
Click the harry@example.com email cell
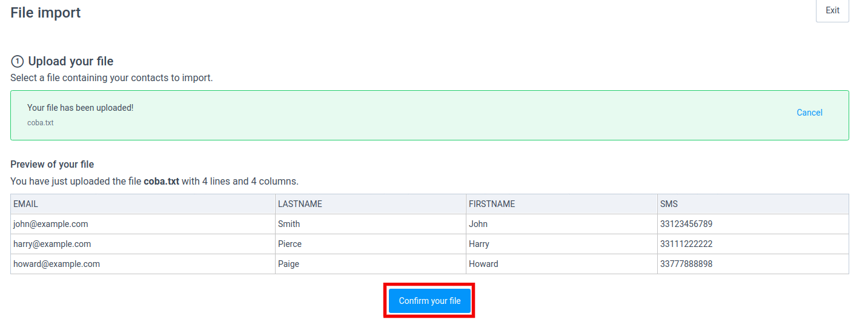click(52, 244)
